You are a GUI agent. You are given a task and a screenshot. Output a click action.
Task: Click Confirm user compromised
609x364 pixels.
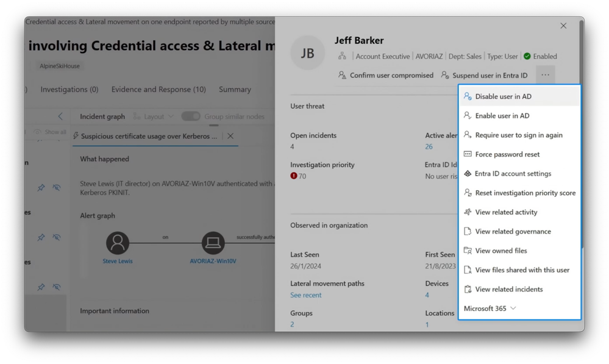[386, 76]
